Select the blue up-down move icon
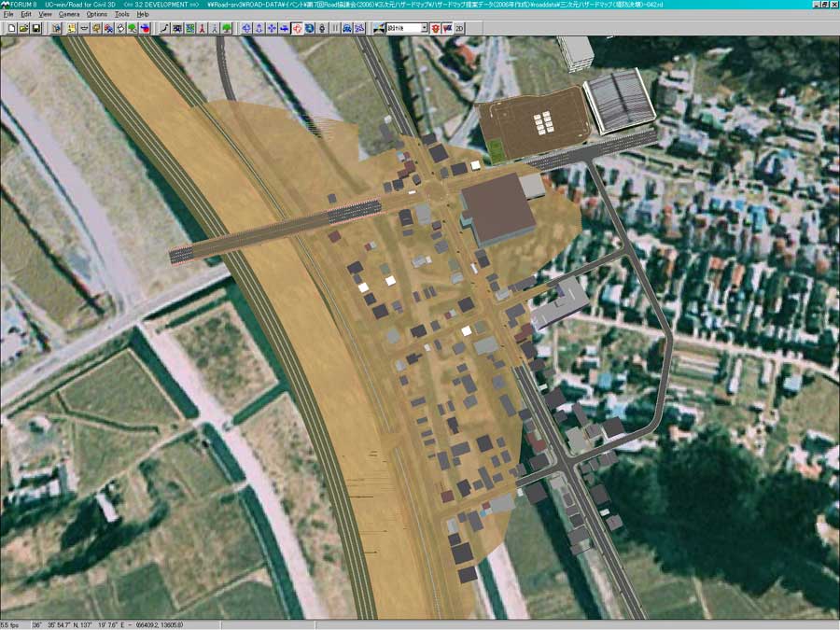 click(x=259, y=28)
